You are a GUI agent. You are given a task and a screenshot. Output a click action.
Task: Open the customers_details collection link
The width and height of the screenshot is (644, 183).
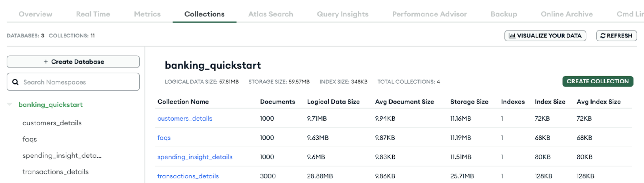[x=184, y=118]
